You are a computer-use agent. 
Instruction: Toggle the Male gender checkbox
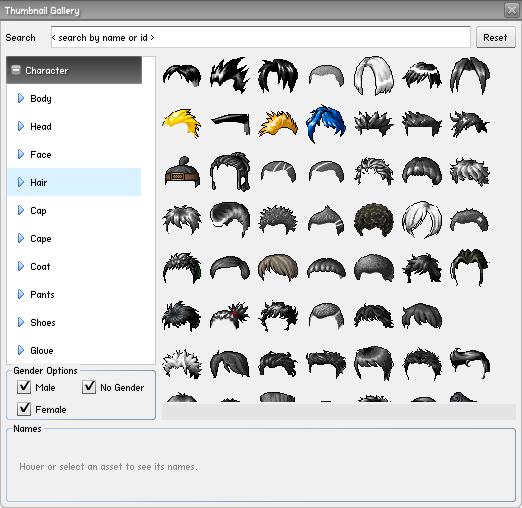(24, 387)
